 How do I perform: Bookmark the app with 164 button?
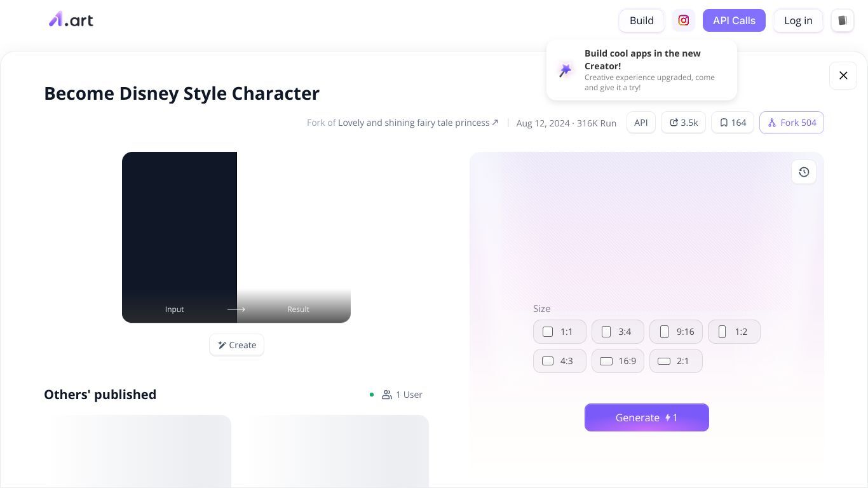pyautogui.click(x=733, y=123)
